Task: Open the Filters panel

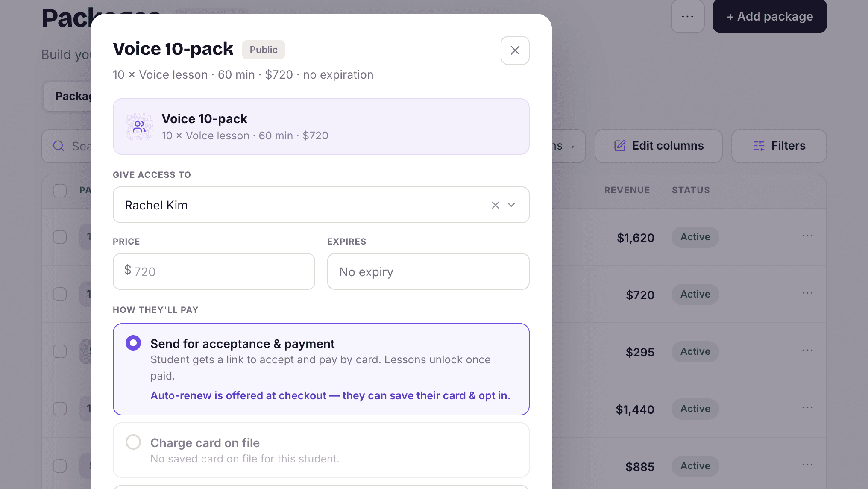Action: pos(779,146)
